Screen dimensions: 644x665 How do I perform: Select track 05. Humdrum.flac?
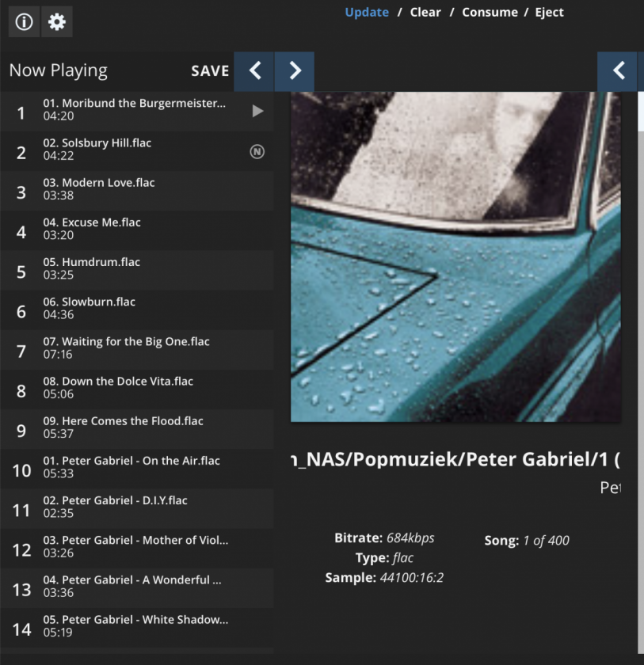point(136,270)
